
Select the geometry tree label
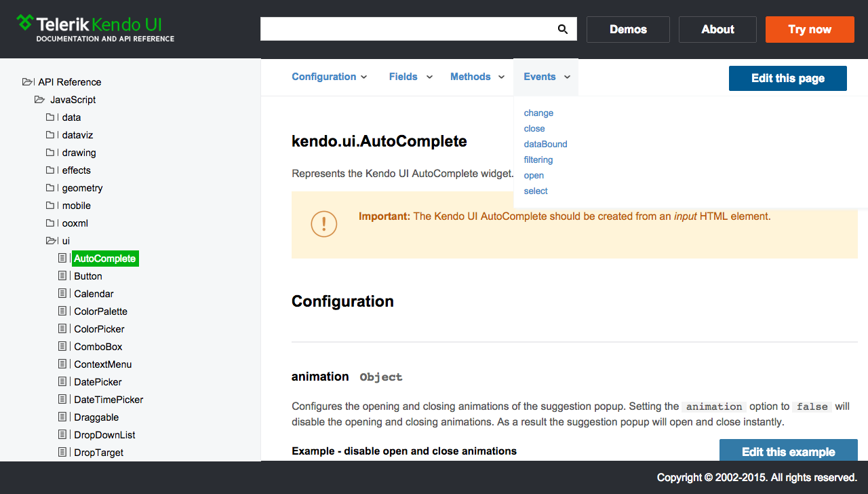point(82,188)
